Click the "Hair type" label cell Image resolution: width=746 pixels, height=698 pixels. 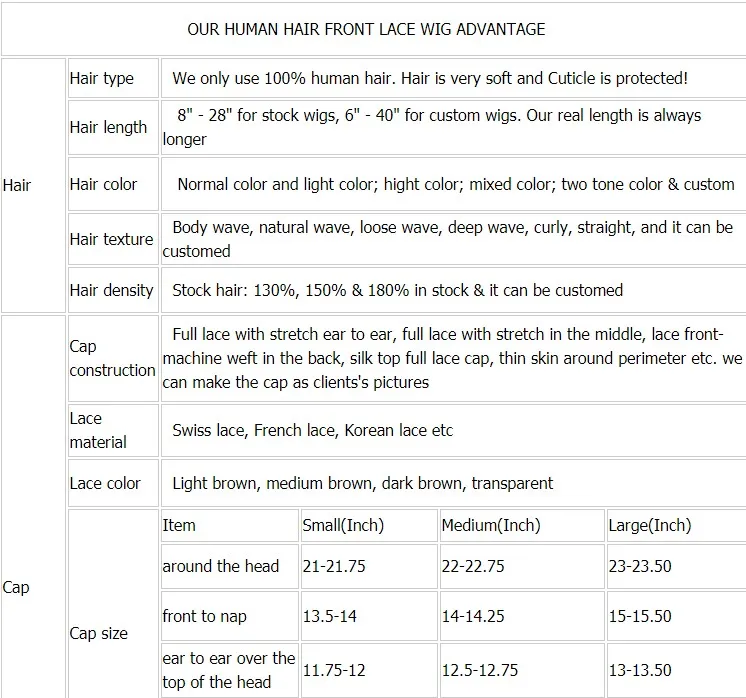(x=101, y=78)
